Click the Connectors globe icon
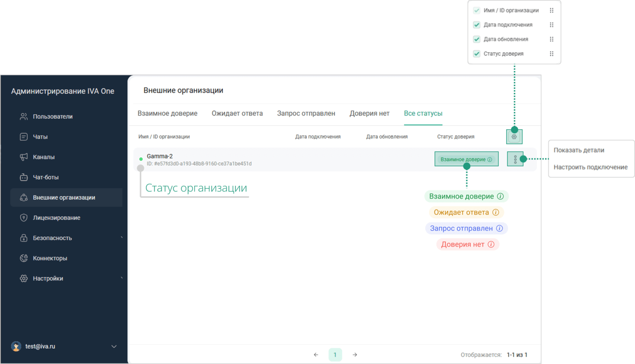The image size is (635, 364). [x=24, y=258]
